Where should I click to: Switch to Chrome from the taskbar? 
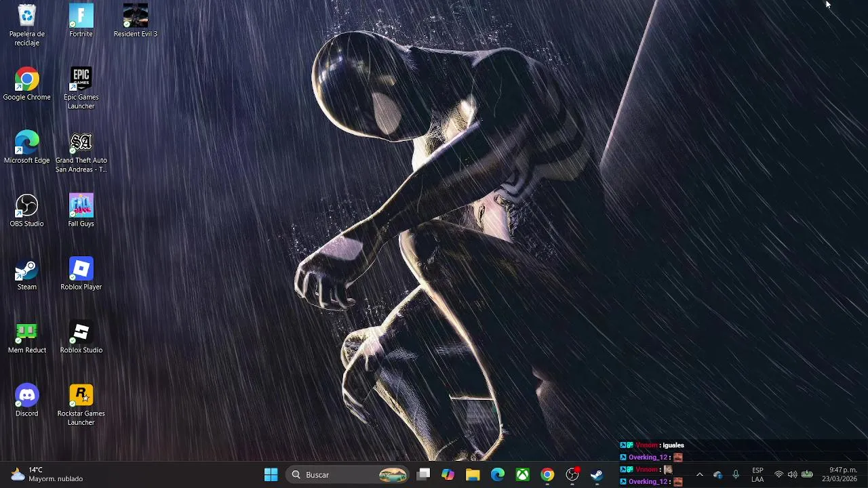tap(547, 474)
